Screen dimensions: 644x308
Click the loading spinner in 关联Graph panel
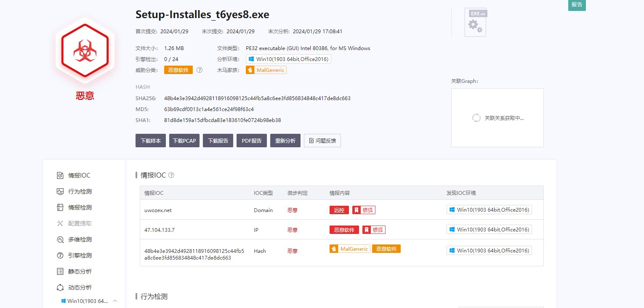pos(476,118)
